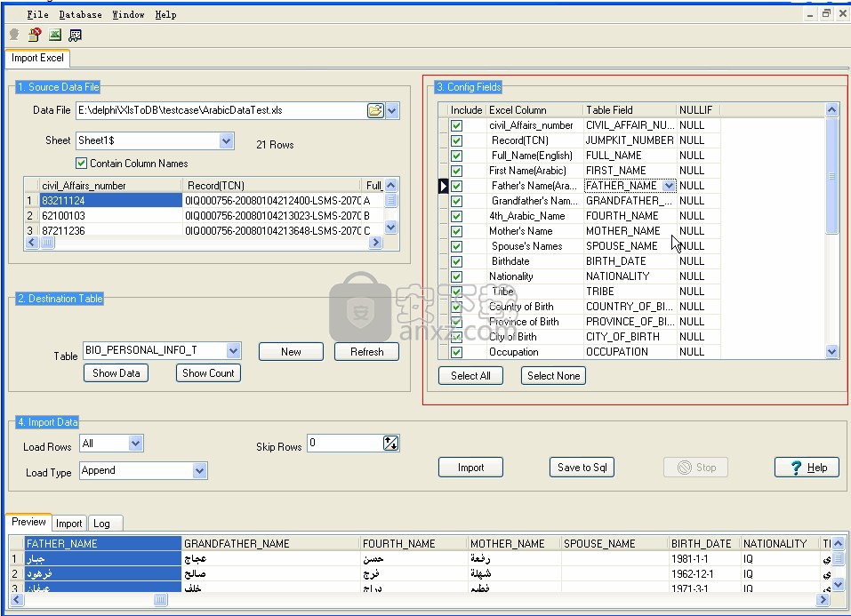Click the grey user login toolbar icon
The image size is (851, 616).
[14, 36]
